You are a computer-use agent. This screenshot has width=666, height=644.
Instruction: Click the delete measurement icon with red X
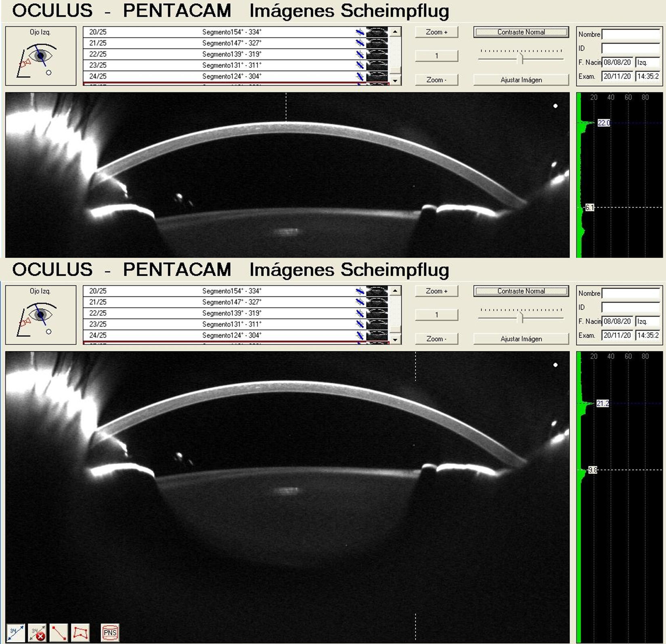(37, 632)
